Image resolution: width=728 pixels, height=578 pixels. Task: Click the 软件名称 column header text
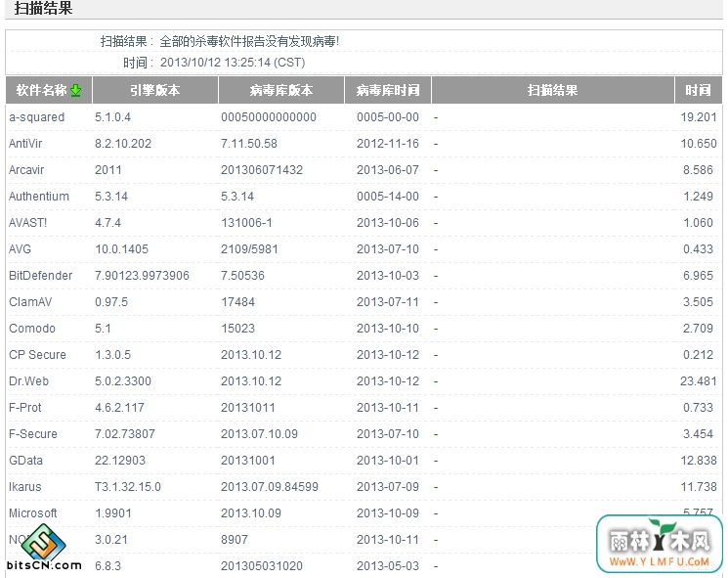pyautogui.click(x=41, y=90)
